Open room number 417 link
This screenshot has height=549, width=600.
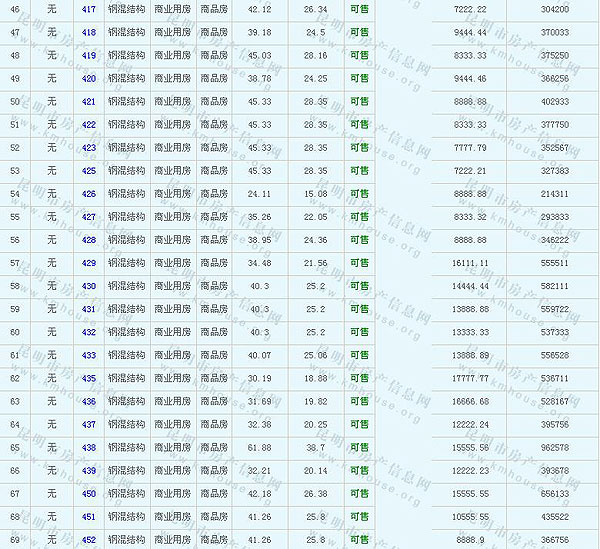[x=89, y=9]
